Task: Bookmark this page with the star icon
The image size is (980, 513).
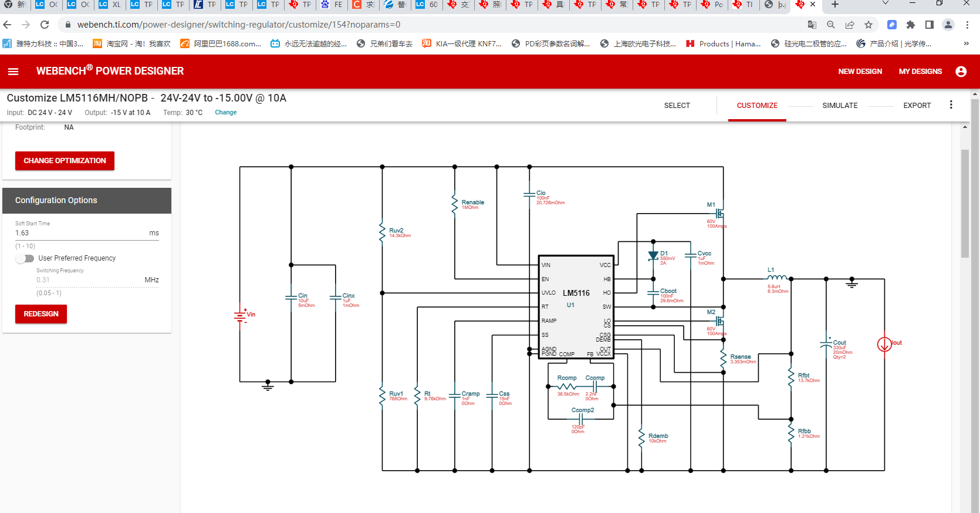Action: (x=869, y=25)
